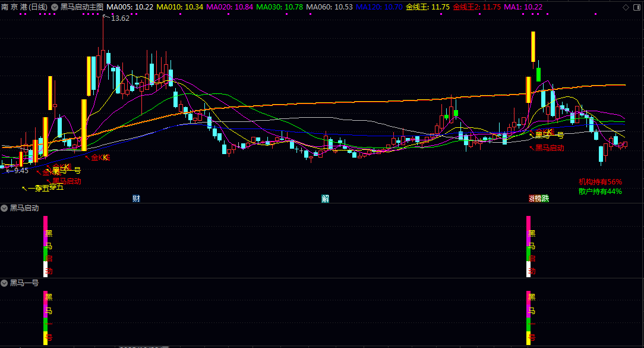Screen dimensions: 644x348
Task: Click the green 跌 marker icon
Action: (545, 199)
